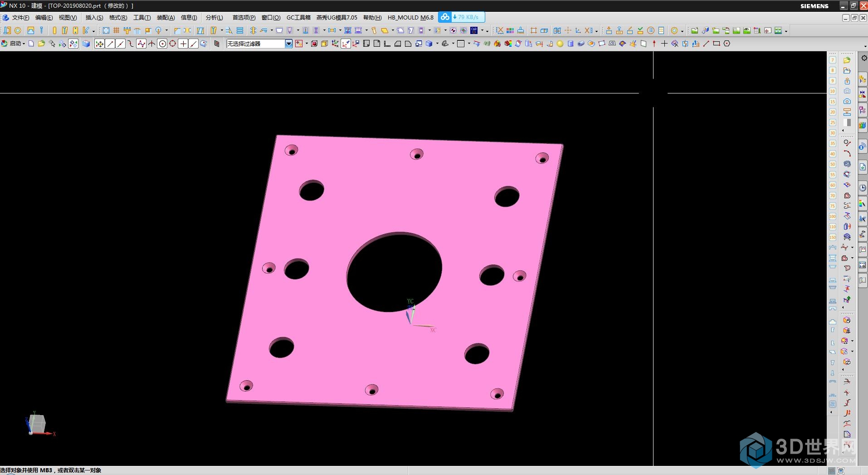The height and width of the screenshot is (475, 868).
Task: Click the helix spring curve icon
Action: pos(847,164)
